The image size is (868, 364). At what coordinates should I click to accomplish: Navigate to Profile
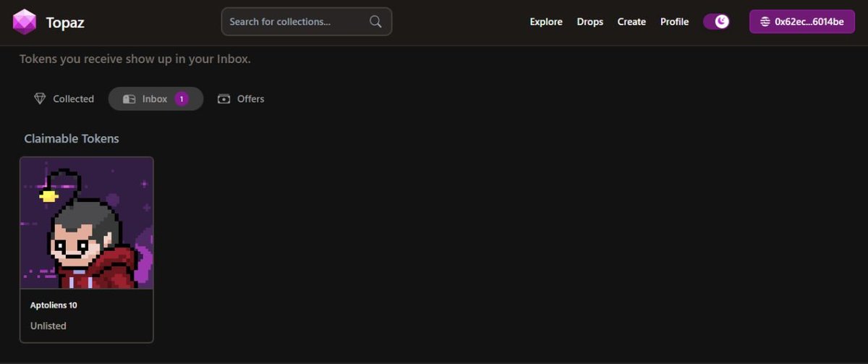[x=674, y=22]
